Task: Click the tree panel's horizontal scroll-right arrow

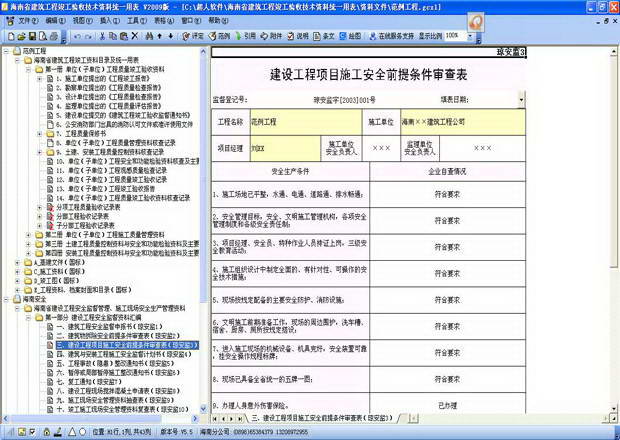Action: point(195,418)
